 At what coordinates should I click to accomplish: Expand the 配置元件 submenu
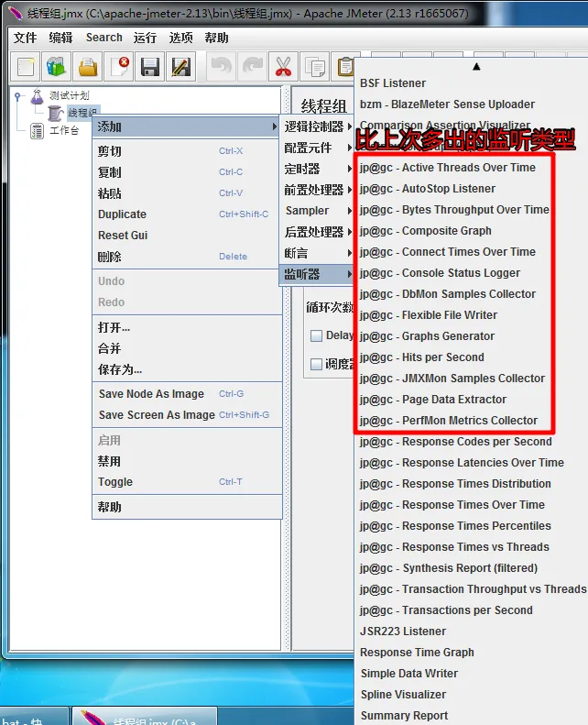tap(318, 148)
